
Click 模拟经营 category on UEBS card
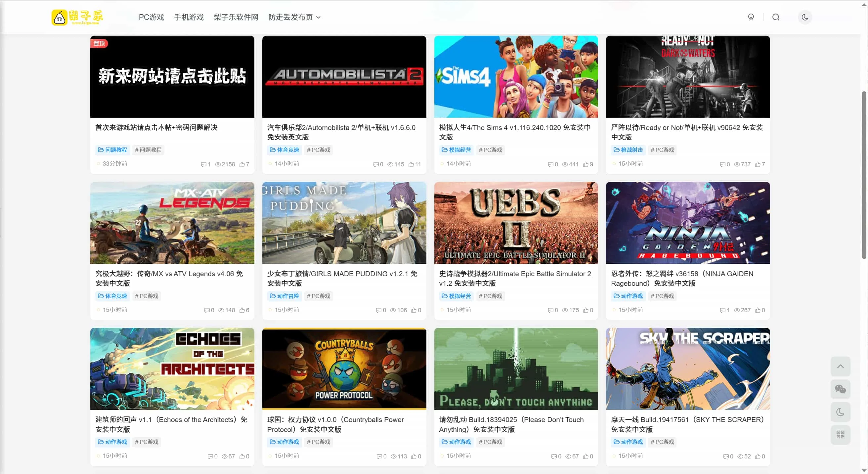click(x=456, y=296)
